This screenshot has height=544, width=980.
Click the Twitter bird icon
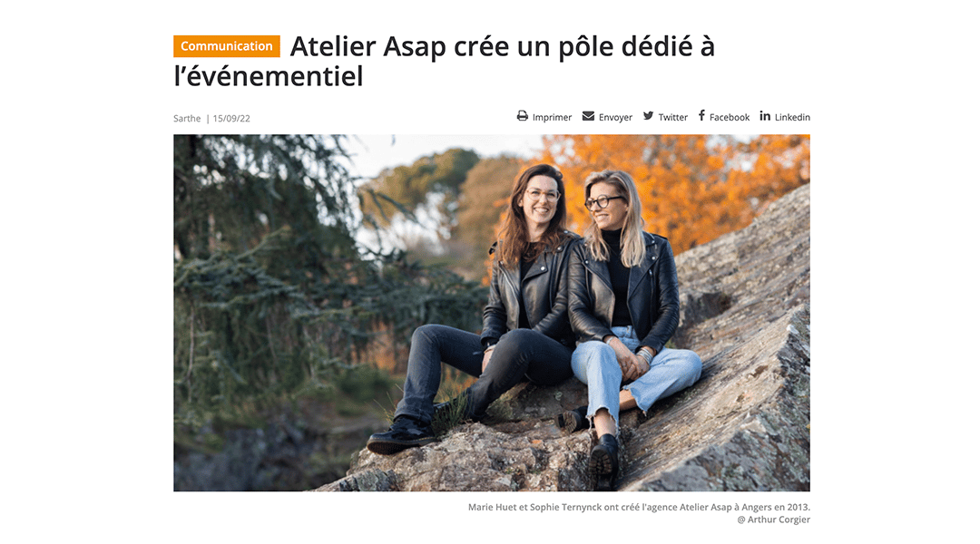(648, 116)
